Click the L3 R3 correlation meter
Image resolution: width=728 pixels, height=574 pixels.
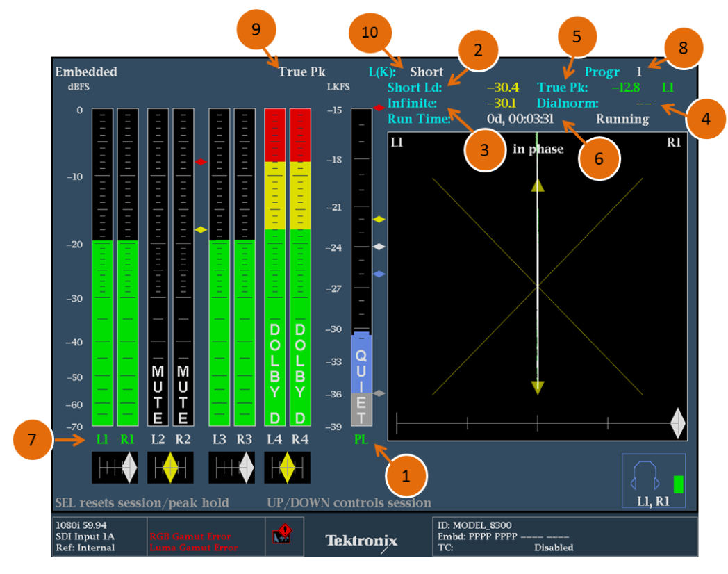click(x=232, y=468)
